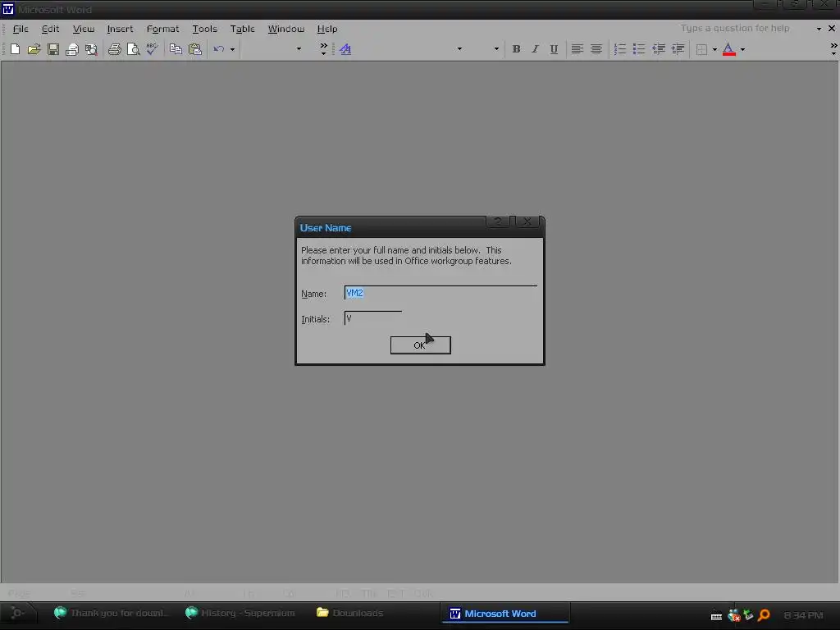Viewport: 840px width, 630px height.
Task: Click the Save floppy disk icon
Action: pyautogui.click(x=53, y=49)
